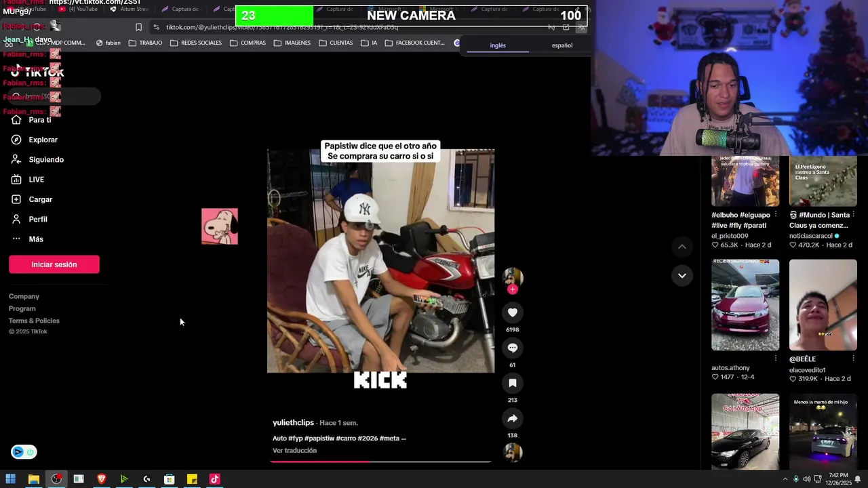Open Logitech G HUB from the taskbar
868x488 pixels.
[146, 479]
